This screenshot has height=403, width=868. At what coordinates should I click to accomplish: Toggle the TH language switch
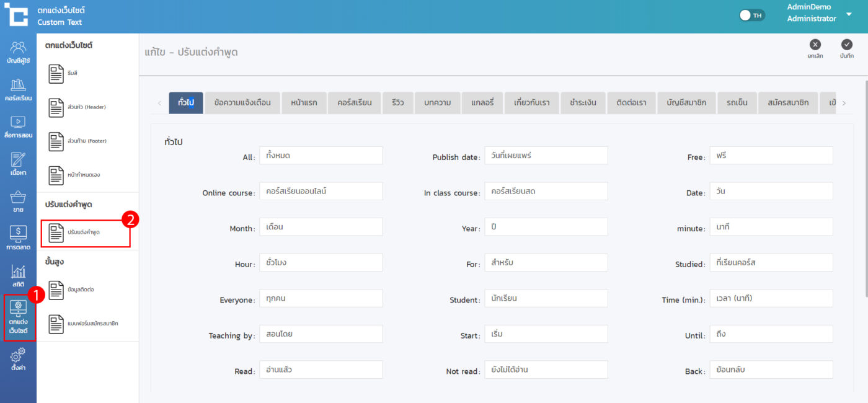pyautogui.click(x=752, y=15)
